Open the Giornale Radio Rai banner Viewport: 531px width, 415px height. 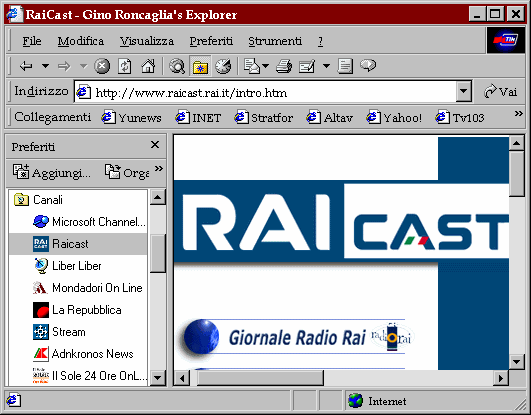(x=296, y=338)
